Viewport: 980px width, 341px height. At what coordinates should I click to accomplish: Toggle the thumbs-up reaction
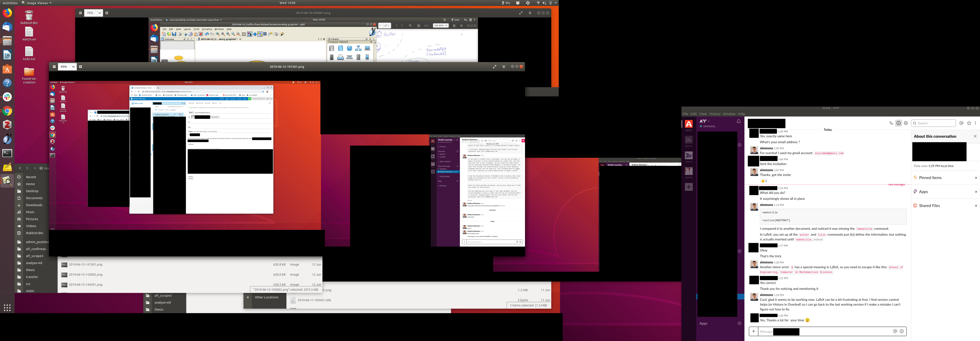[764, 181]
